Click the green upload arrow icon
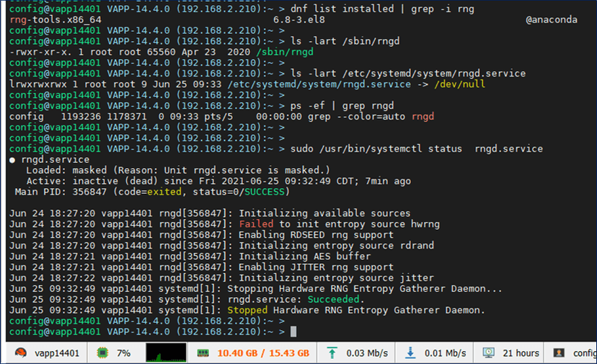This screenshot has height=364, width=597. point(331,353)
